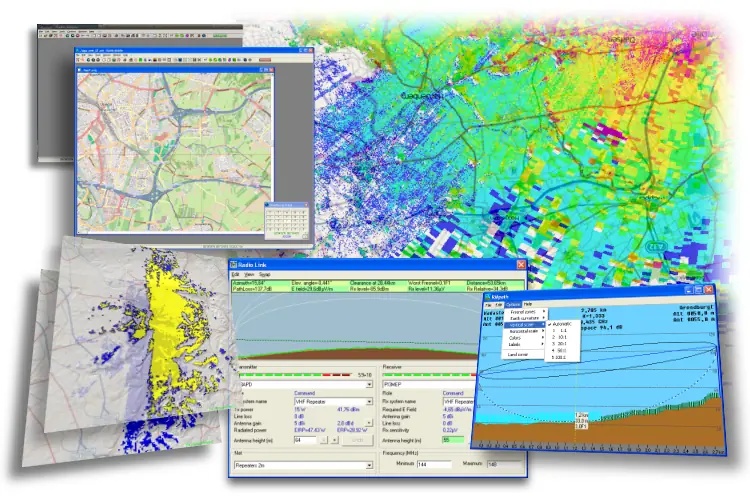Click the red indicator at the Radio Mobile toolbar's end
Screen dimensions: 750x500
click(x=265, y=60)
